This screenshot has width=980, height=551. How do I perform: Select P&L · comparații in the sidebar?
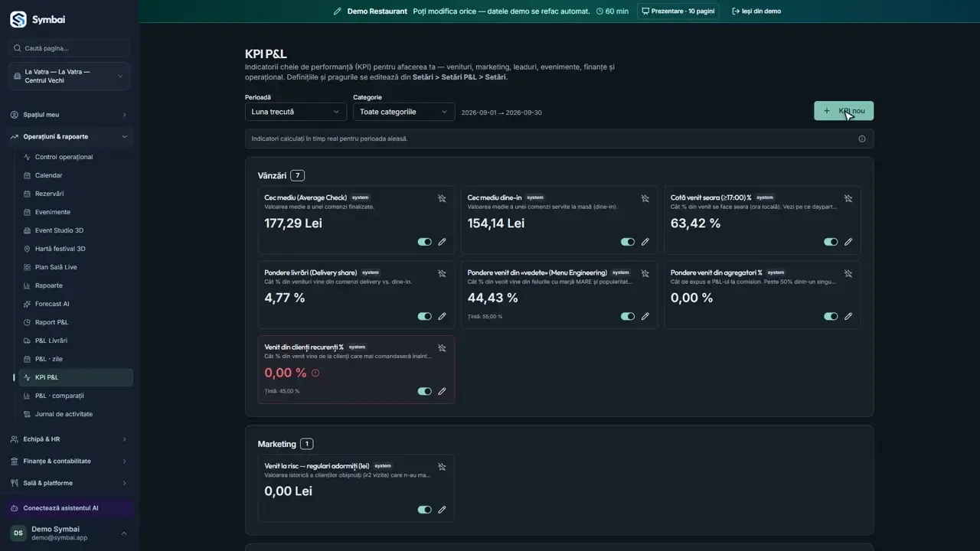(76, 396)
